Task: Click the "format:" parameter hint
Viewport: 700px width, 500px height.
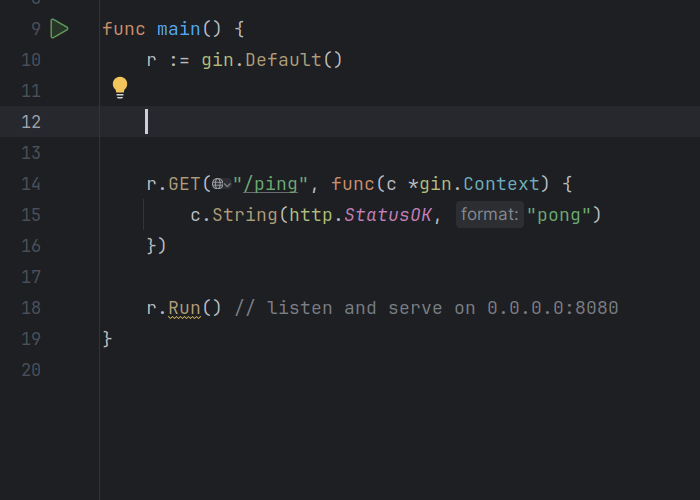Action: [x=490, y=215]
